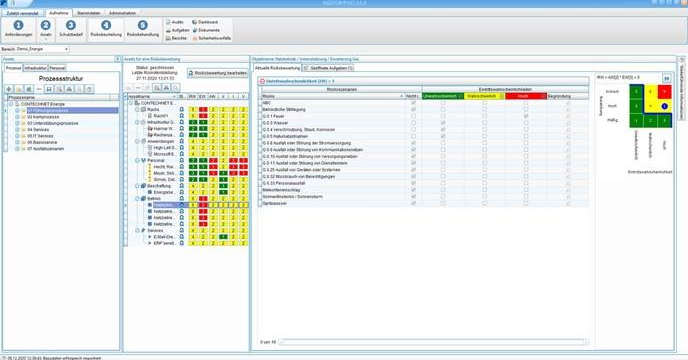The image size is (688, 360).
Task: Switch to the Stammdaten ribbon tab
Action: pyautogui.click(x=89, y=13)
